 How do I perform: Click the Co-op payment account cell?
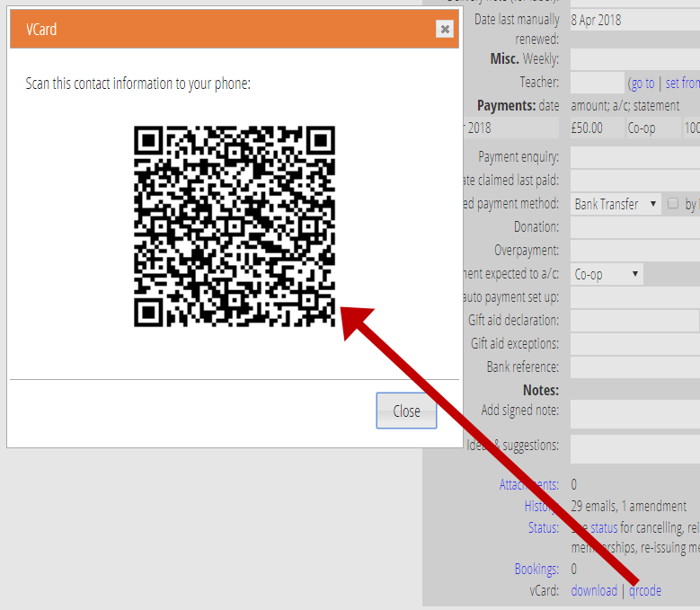[x=654, y=128]
